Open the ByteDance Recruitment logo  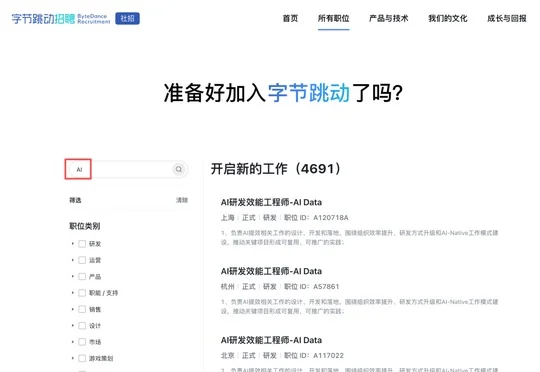[61, 19]
